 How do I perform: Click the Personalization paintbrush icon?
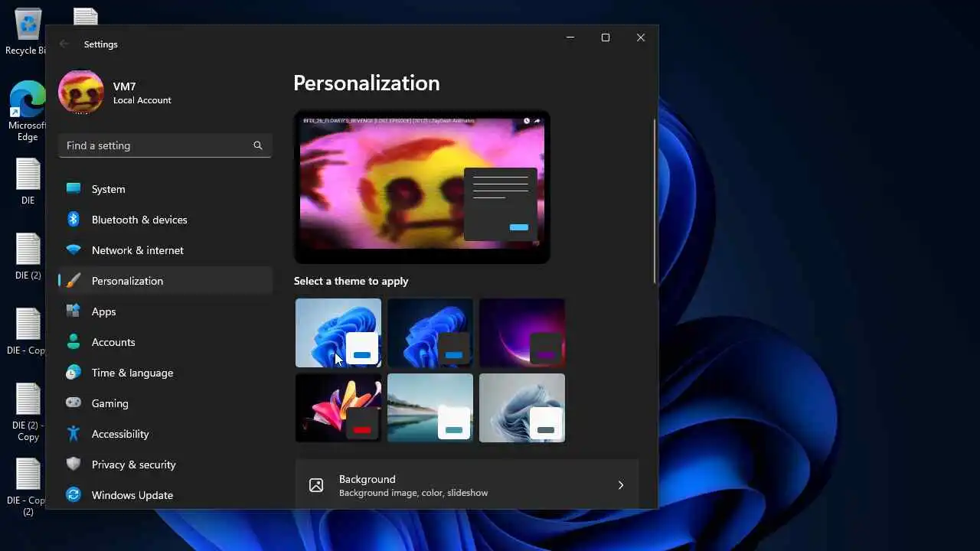click(73, 281)
